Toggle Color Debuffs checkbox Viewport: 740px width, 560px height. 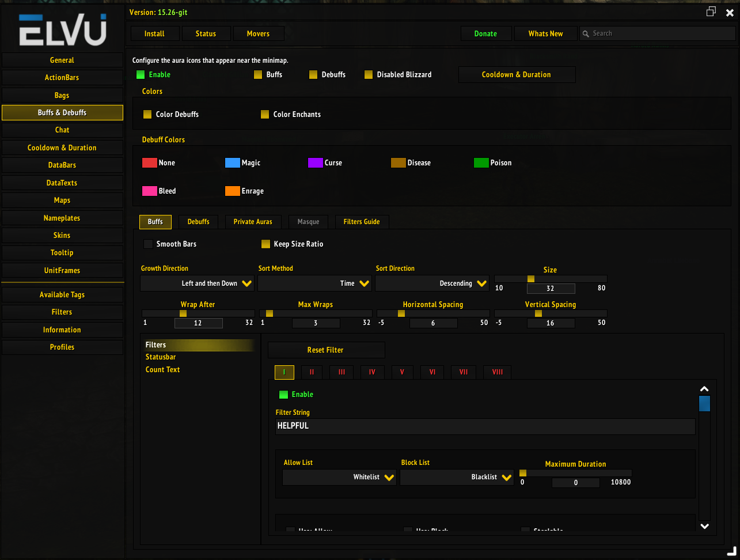(x=147, y=114)
